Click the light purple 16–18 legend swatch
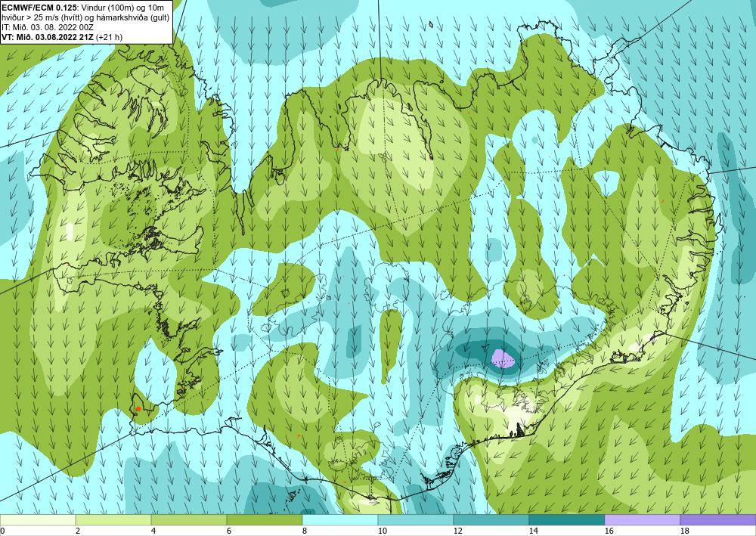Viewport: 756px width, 536px height. [x=643, y=520]
